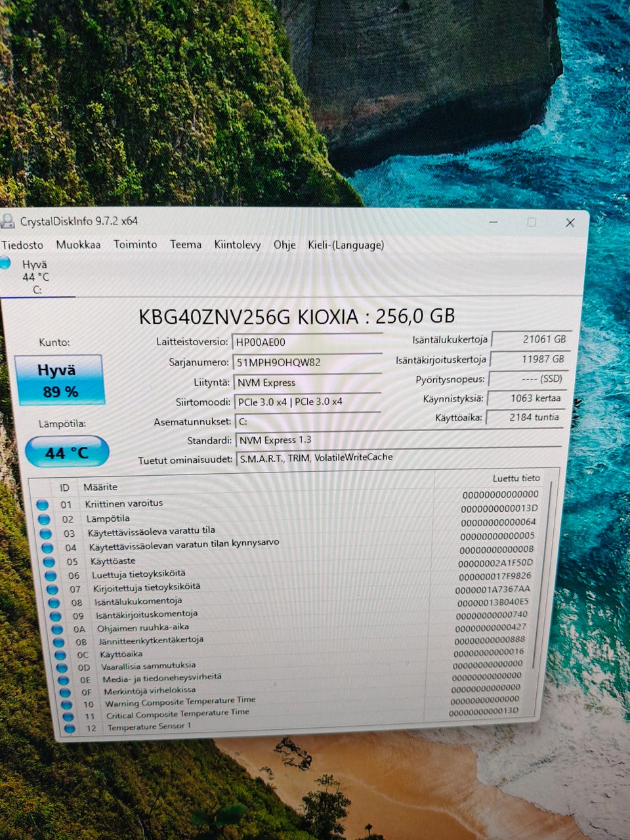
Task: Click the status dot for Media- ja tiedoneheysvirheitä
Action: [x=64, y=681]
